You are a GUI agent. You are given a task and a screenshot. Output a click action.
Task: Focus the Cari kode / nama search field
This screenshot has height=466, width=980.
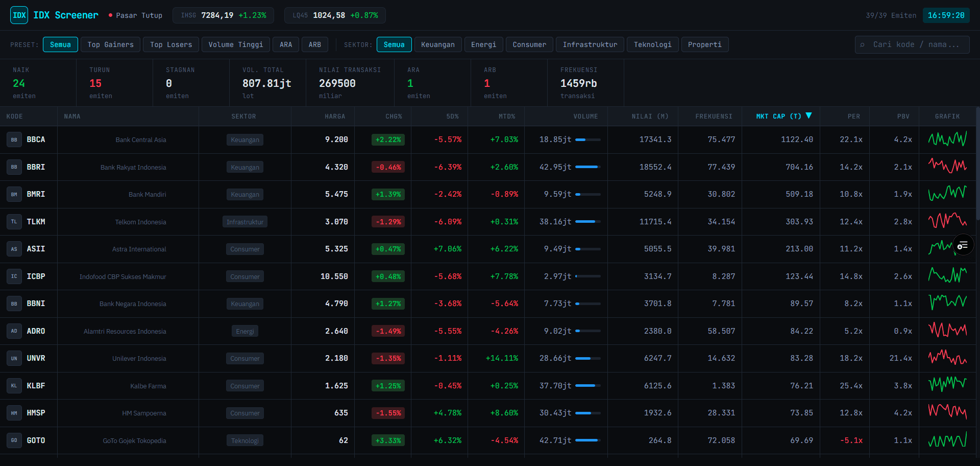[912, 44]
